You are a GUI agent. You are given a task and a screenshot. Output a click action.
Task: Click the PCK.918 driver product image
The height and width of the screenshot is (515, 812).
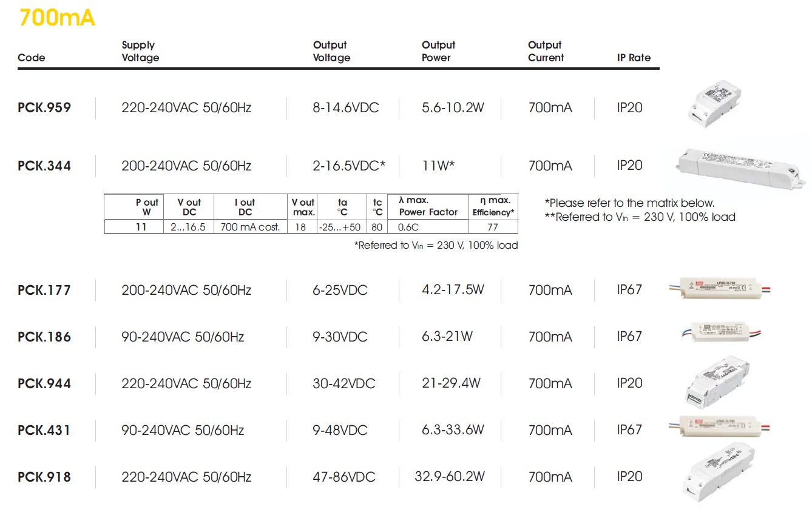719,471
